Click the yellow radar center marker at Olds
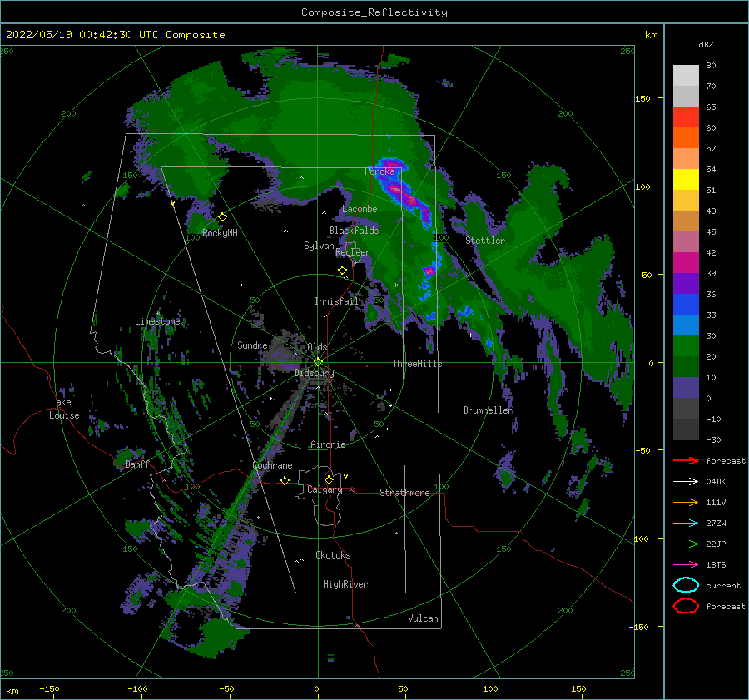Screen dimensions: 749x700 click(x=318, y=362)
